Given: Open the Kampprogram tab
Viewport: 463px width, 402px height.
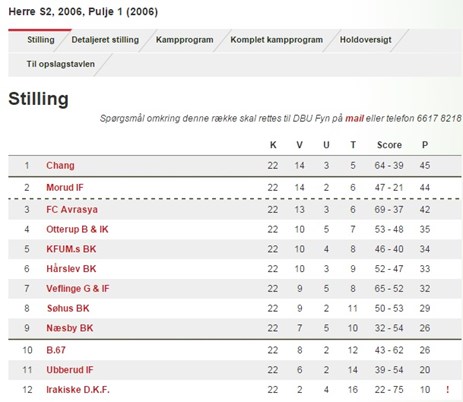Looking at the screenshot, I should coord(185,40).
